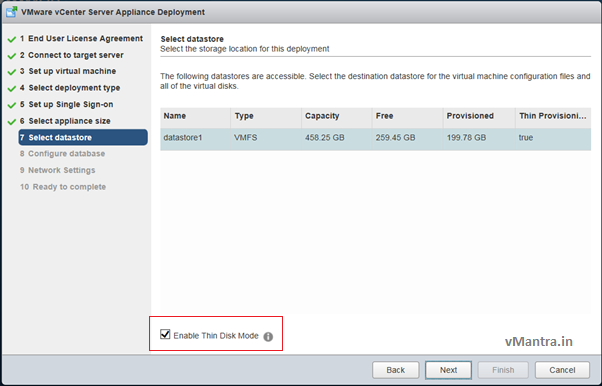Go to step 1 End User License Agreement
The height and width of the screenshot is (386, 602).
pyautogui.click(x=81, y=38)
